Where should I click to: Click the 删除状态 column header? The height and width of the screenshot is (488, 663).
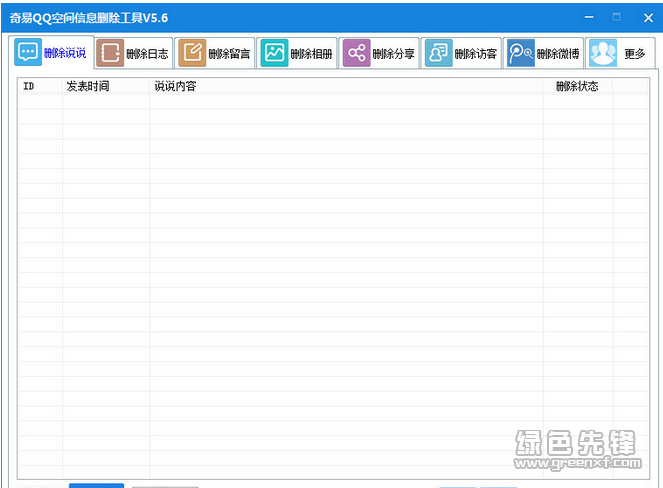[x=578, y=86]
